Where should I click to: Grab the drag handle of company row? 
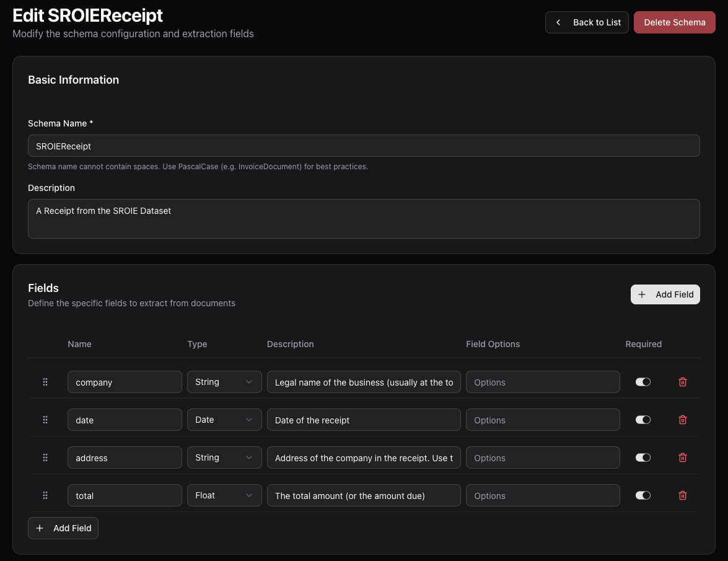[45, 382]
